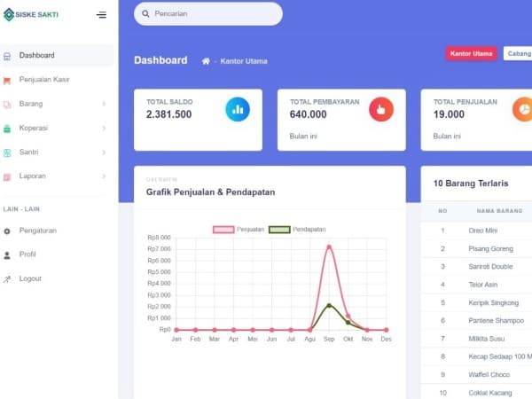
Task: Click the Kecap Sedaap row
Action: tap(476, 356)
